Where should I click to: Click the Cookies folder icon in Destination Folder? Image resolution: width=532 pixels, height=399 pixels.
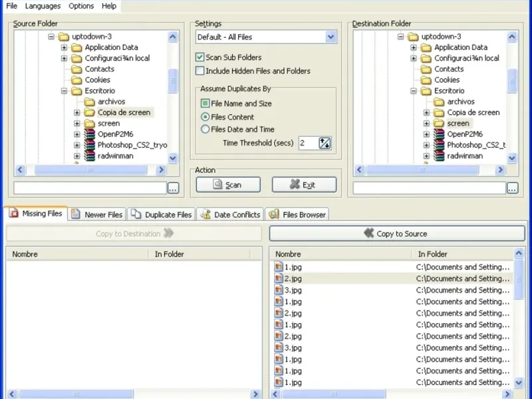pos(426,80)
